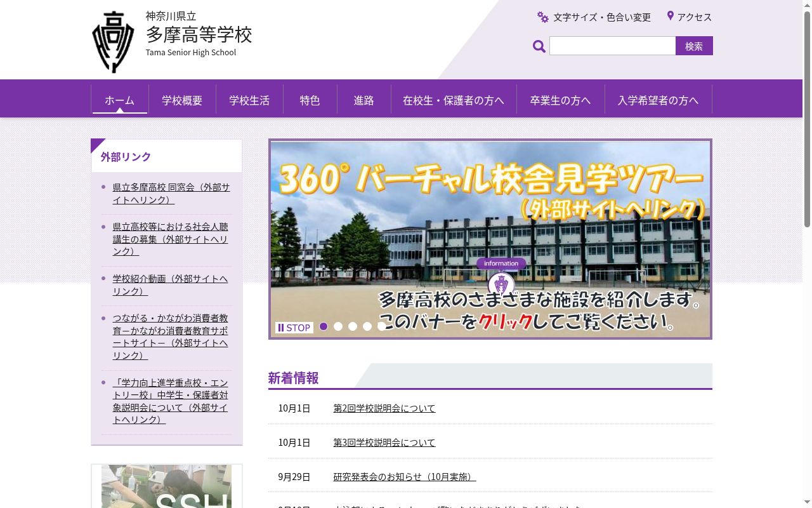812x508 pixels.
Task: Open the ホーム navigation tab
Action: [120, 100]
